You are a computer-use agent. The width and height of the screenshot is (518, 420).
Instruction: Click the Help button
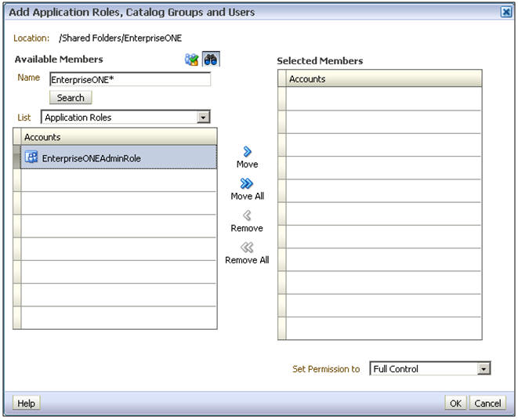pos(27,403)
